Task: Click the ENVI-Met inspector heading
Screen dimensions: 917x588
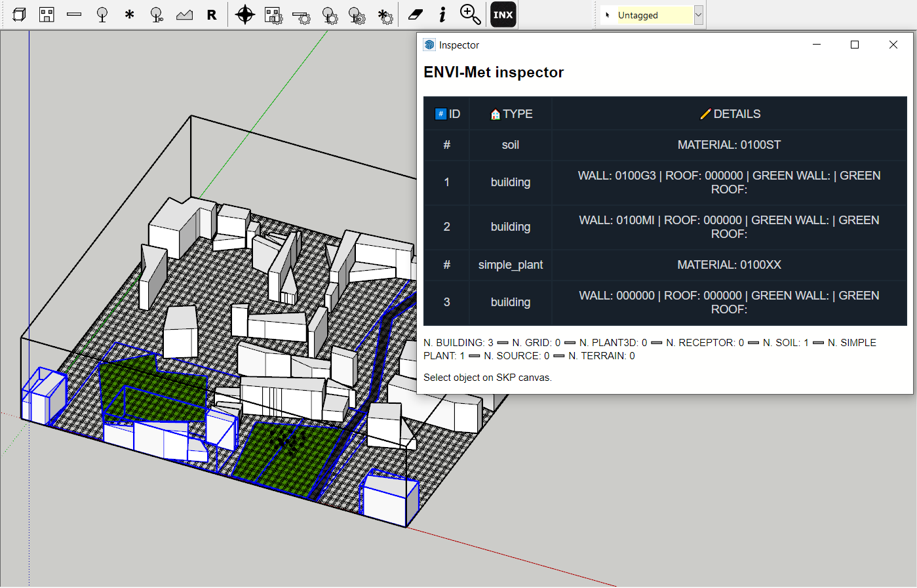Action: coord(494,72)
